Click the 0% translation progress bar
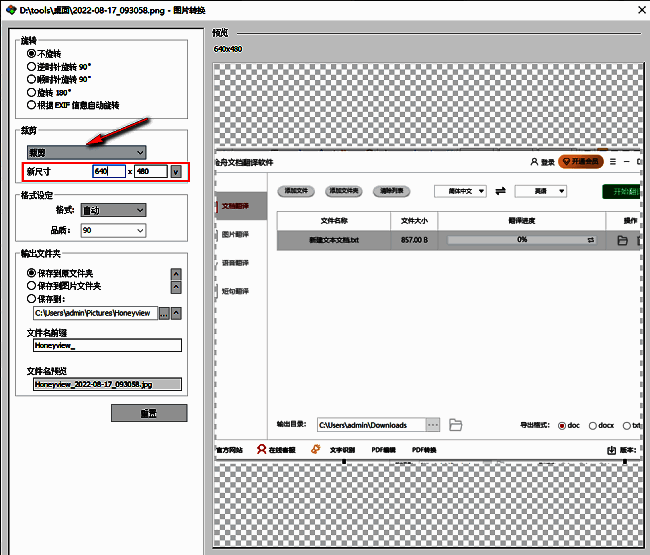The width and height of the screenshot is (650, 555). tap(521, 241)
